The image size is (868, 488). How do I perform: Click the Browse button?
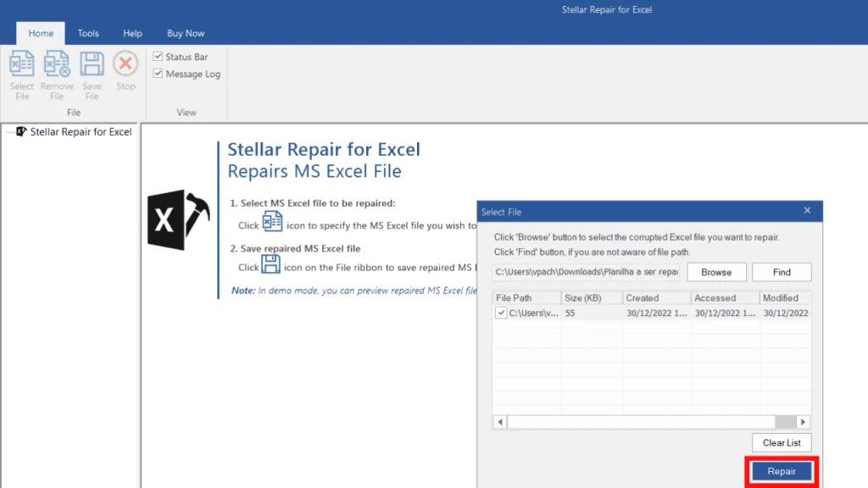click(x=716, y=272)
